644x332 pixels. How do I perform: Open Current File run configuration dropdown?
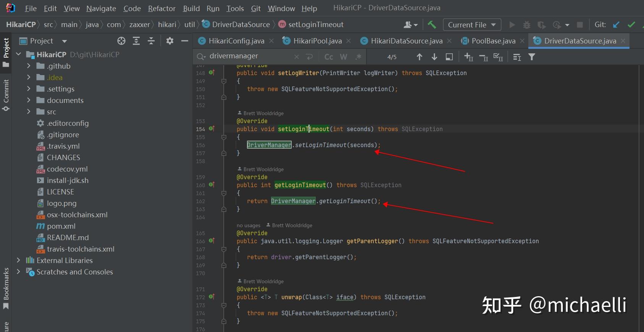(472, 25)
